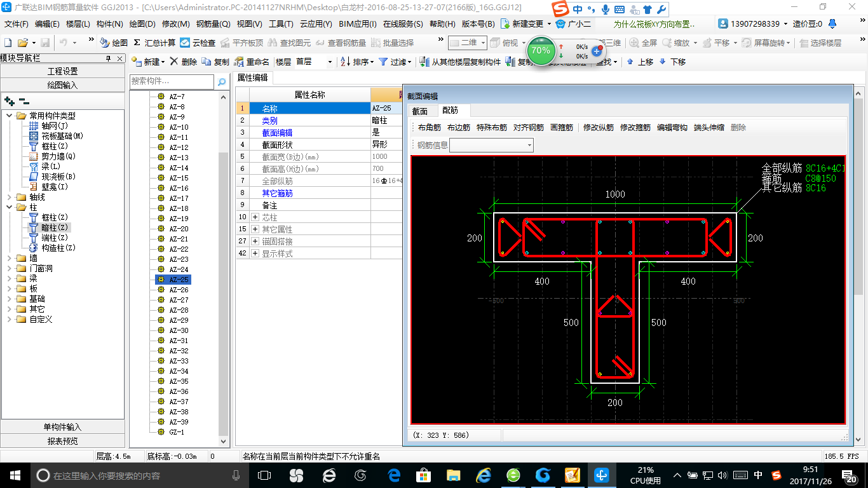Click the 删除 delete X icon
Viewport: 868px width, 488px height.
tap(174, 62)
